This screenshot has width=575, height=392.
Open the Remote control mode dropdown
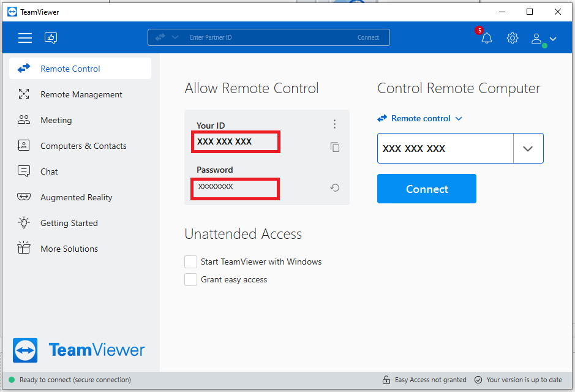click(420, 118)
